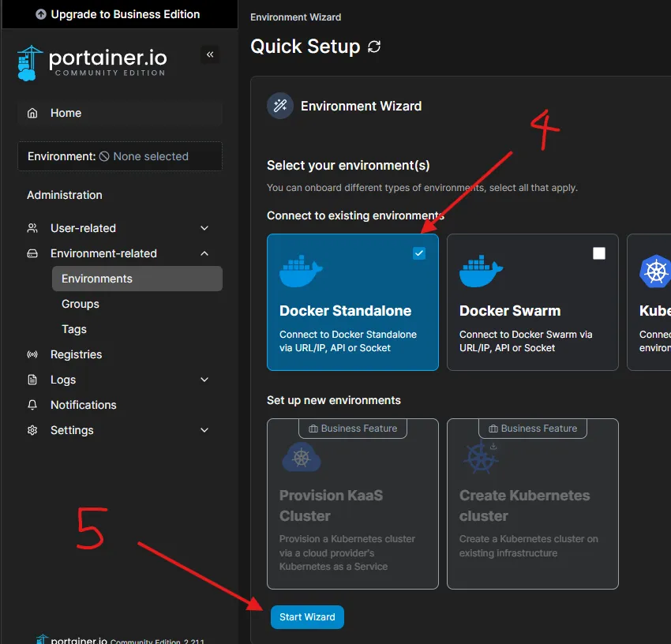Collapse sidebar with double-chevron icon

coord(210,54)
